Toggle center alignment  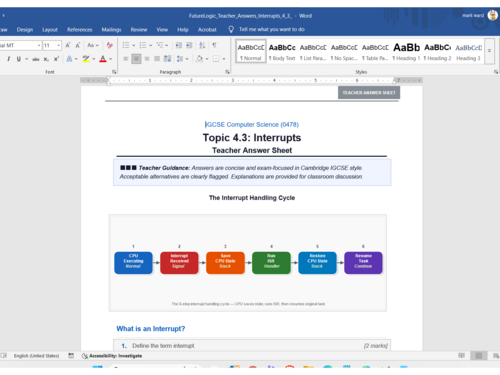[x=136, y=59]
